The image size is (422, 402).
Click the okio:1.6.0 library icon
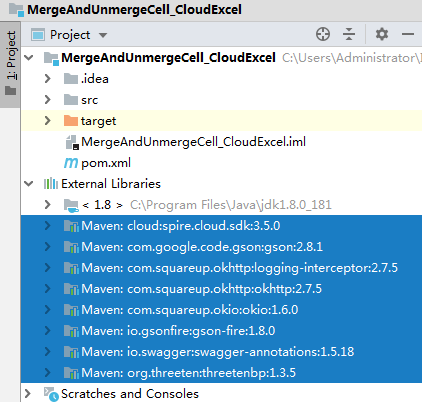tap(71, 310)
